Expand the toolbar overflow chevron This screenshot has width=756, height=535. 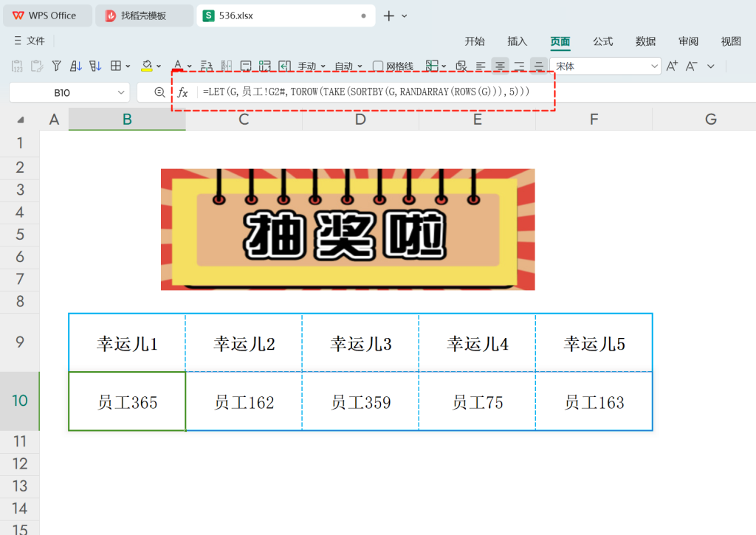pos(711,66)
